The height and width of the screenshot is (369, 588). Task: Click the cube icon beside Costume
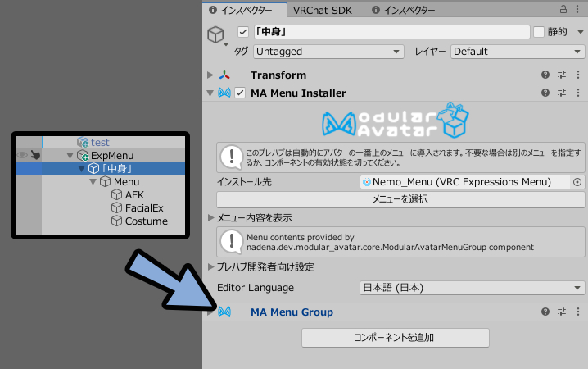[x=116, y=221]
